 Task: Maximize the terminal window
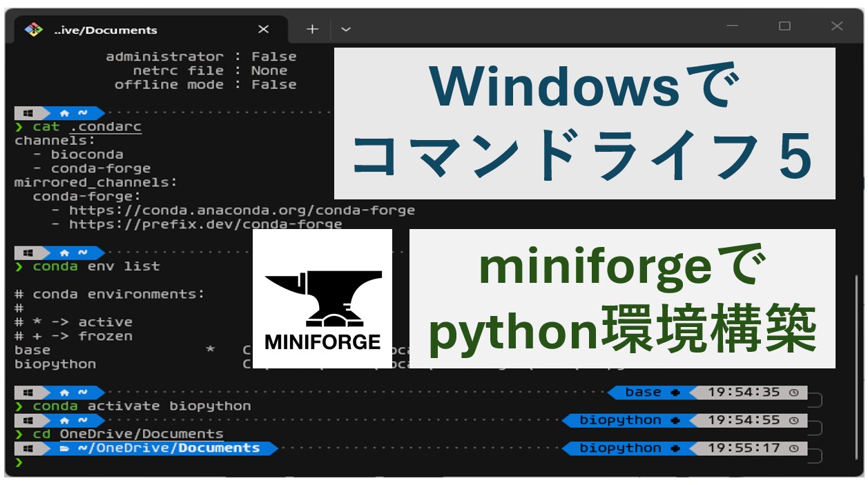[x=784, y=26]
